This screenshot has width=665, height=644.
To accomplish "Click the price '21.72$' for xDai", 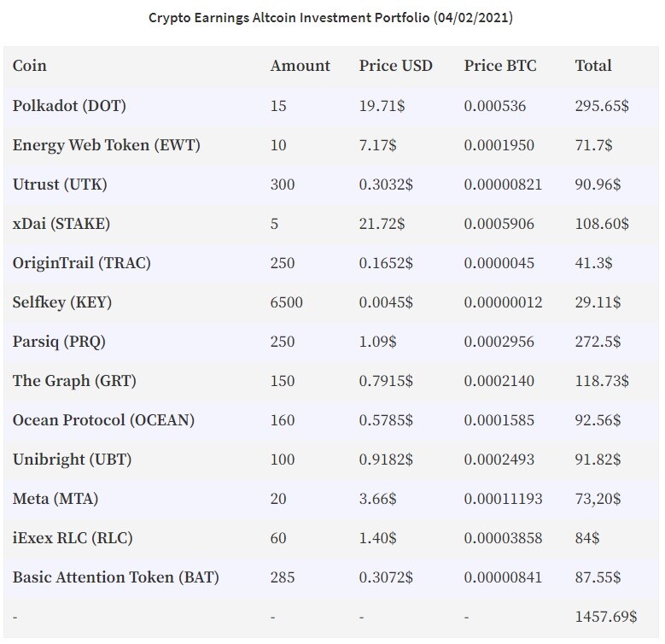I will click(382, 224).
